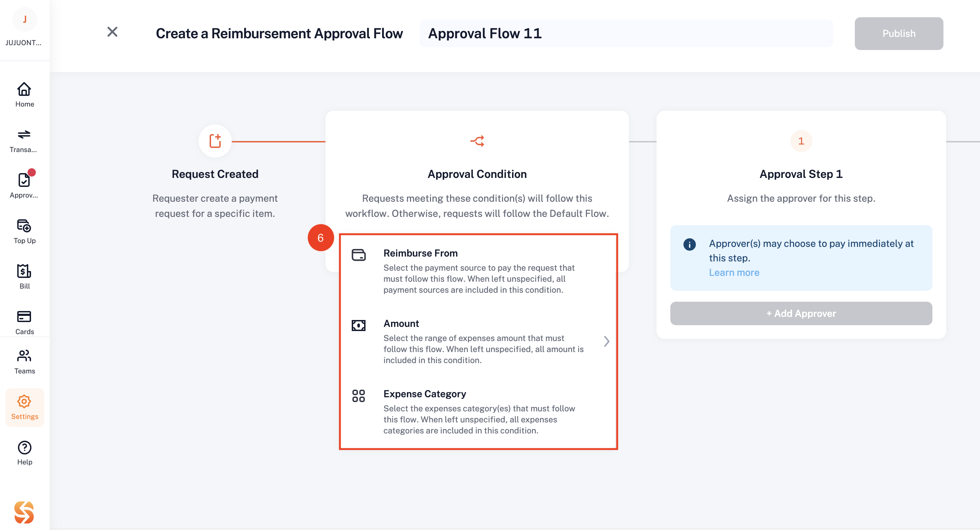Click the blue info icon
This screenshot has width=980, height=530.
[689, 244]
